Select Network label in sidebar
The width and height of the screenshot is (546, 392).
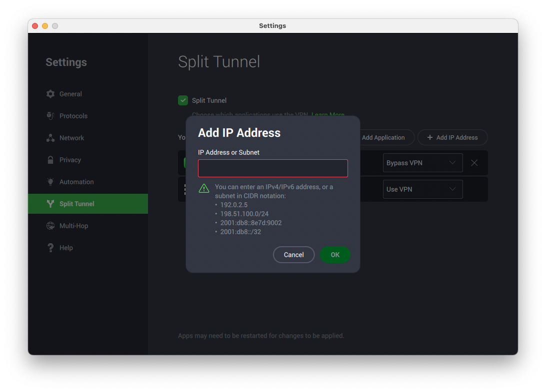click(71, 138)
